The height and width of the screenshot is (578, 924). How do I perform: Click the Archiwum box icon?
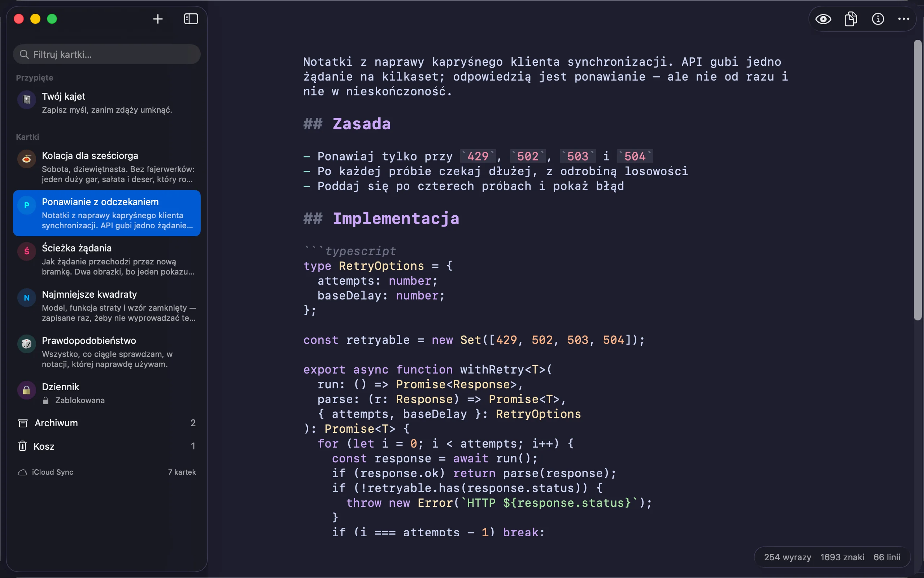coord(23,423)
